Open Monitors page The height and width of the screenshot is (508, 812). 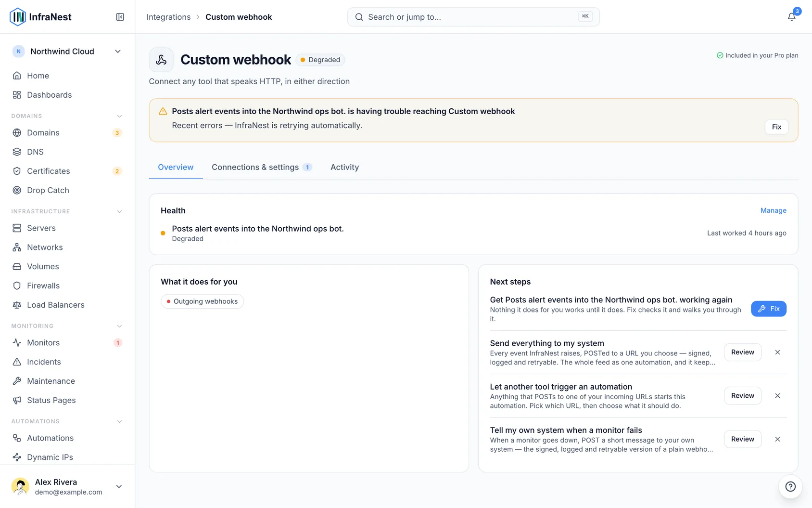[x=67, y=342]
